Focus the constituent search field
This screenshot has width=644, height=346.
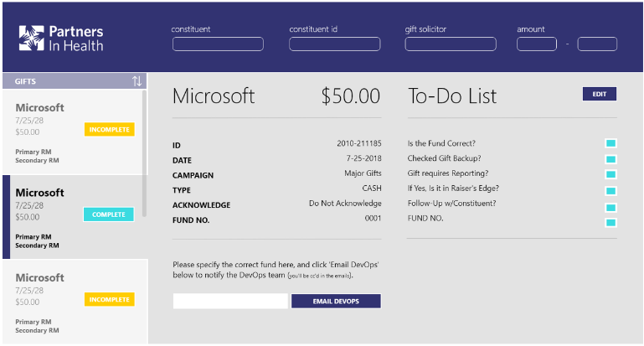coord(218,44)
